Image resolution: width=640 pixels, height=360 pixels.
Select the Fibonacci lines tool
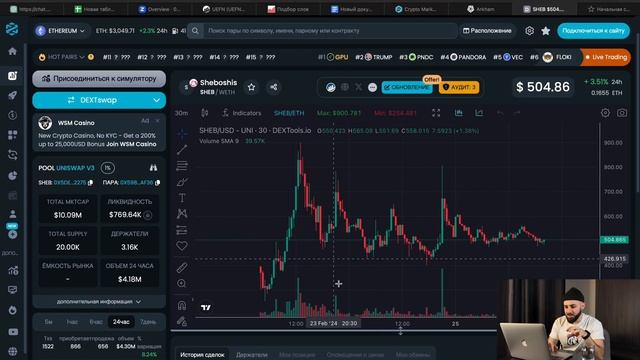click(x=182, y=165)
